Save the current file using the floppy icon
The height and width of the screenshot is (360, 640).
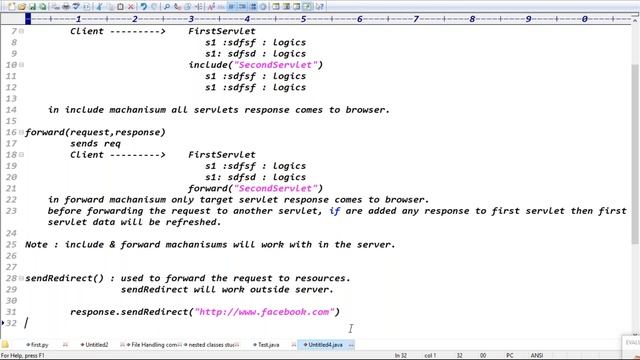pos(32,7)
